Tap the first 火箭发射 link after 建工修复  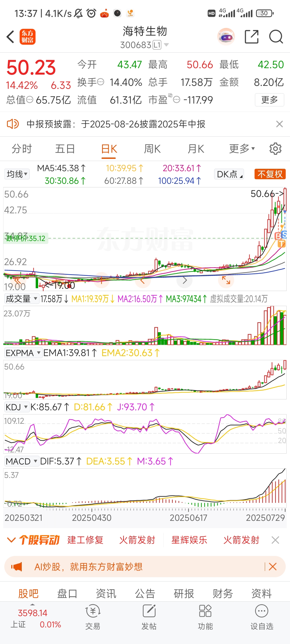(137, 540)
